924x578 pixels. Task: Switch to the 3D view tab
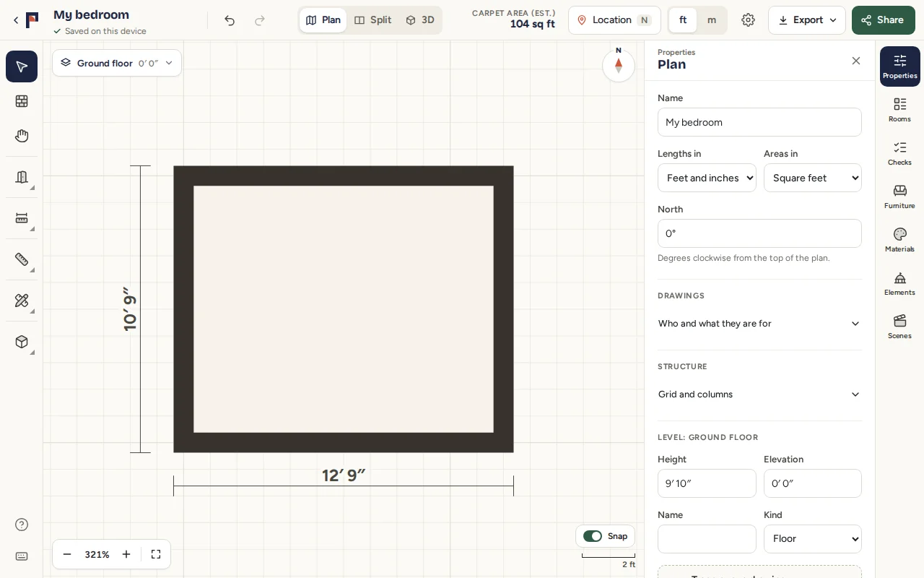[x=420, y=20]
